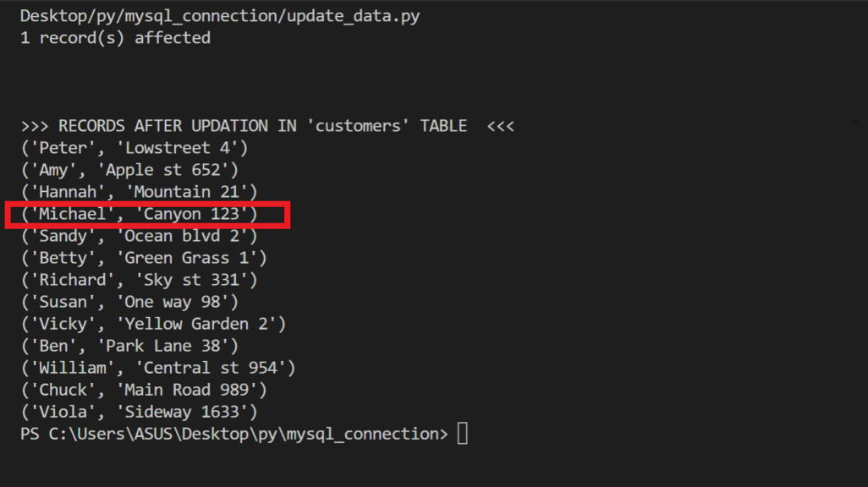
Task: Click the terminal cursor at the prompt
Action: point(463,434)
